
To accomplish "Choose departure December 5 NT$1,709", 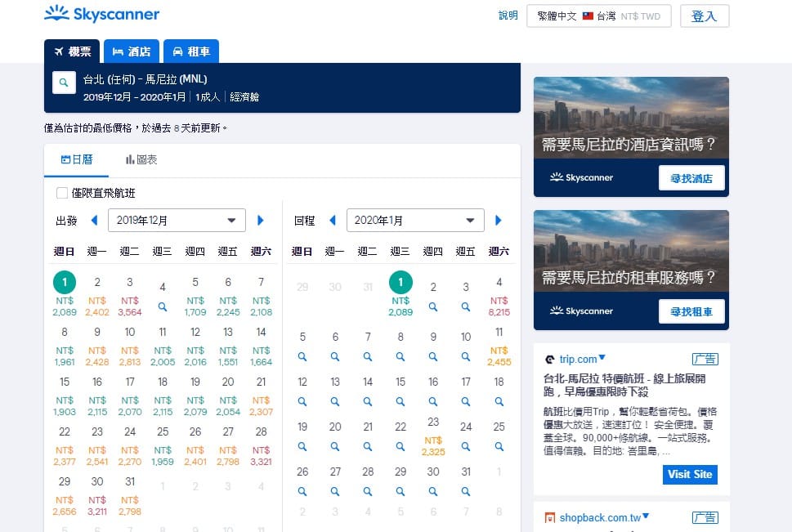I will (x=195, y=297).
